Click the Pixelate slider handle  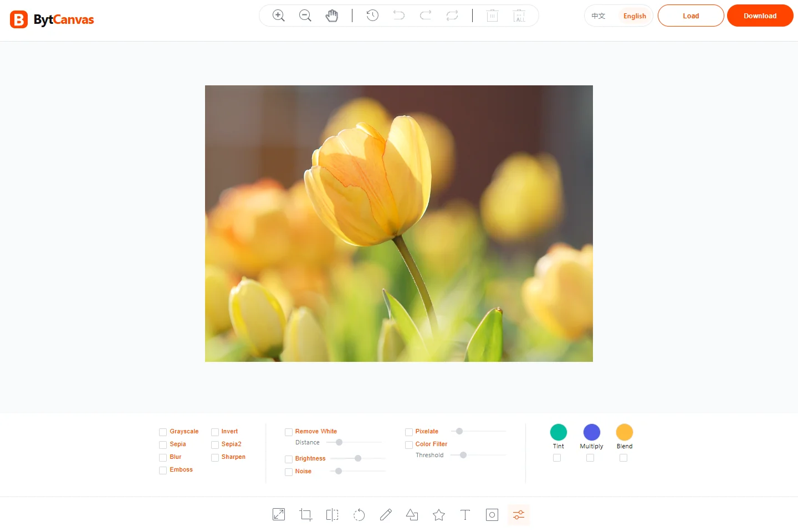[459, 431]
